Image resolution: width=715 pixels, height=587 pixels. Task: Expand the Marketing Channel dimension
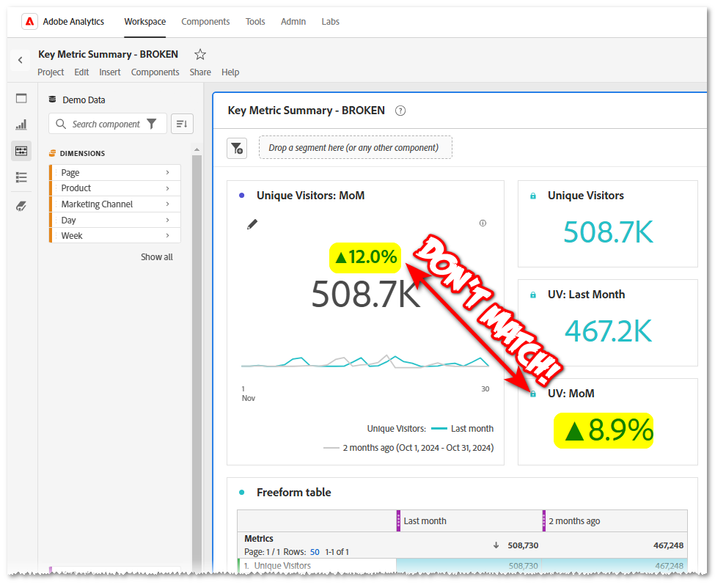(167, 204)
